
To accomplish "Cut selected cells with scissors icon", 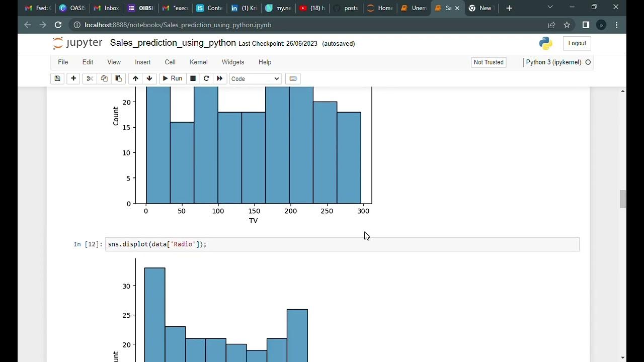I will tap(90, 78).
